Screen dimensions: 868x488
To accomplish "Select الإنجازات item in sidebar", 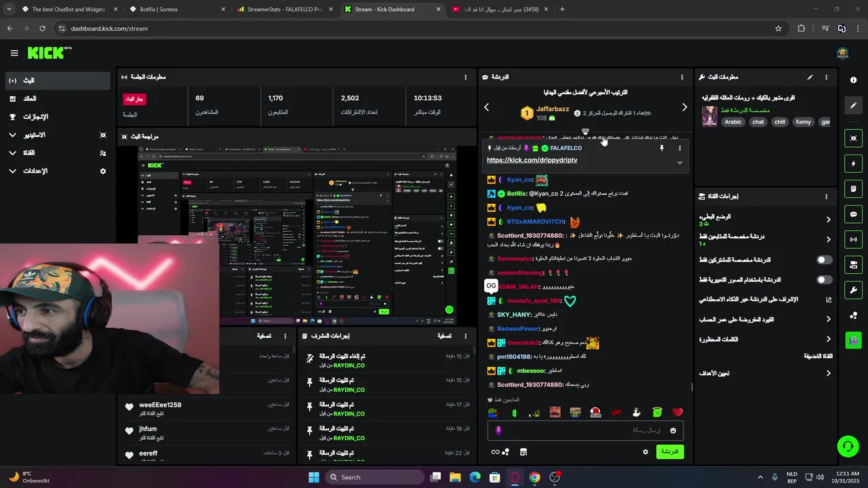I will [x=56, y=117].
